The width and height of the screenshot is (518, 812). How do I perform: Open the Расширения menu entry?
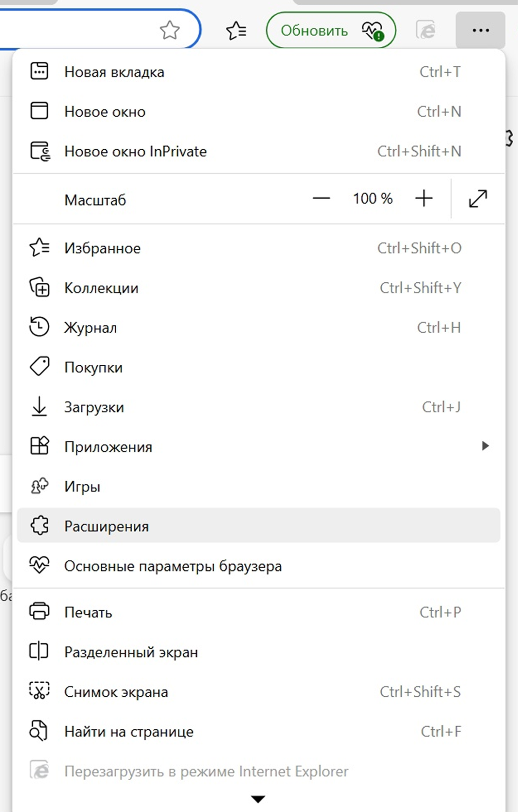pyautogui.click(x=107, y=526)
